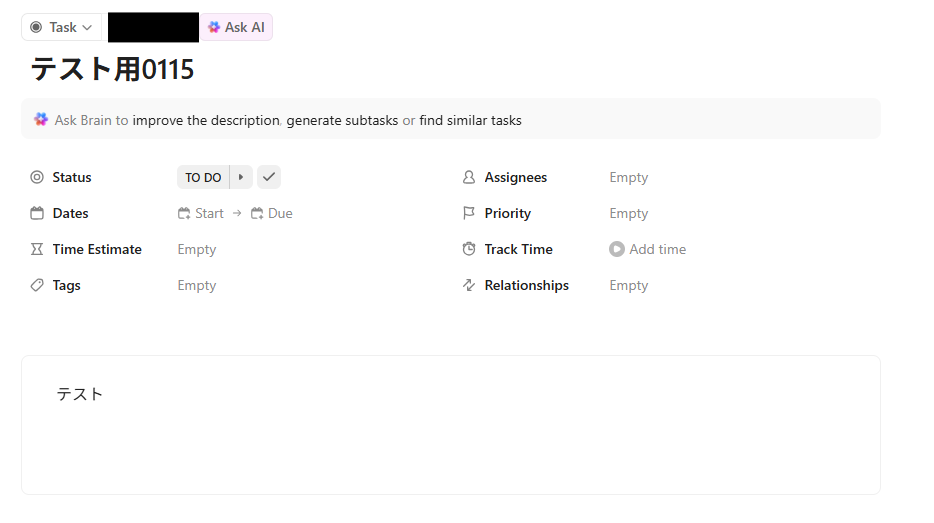Click the task title テスト用0115
This screenshot has width=934, height=523.
pos(112,69)
